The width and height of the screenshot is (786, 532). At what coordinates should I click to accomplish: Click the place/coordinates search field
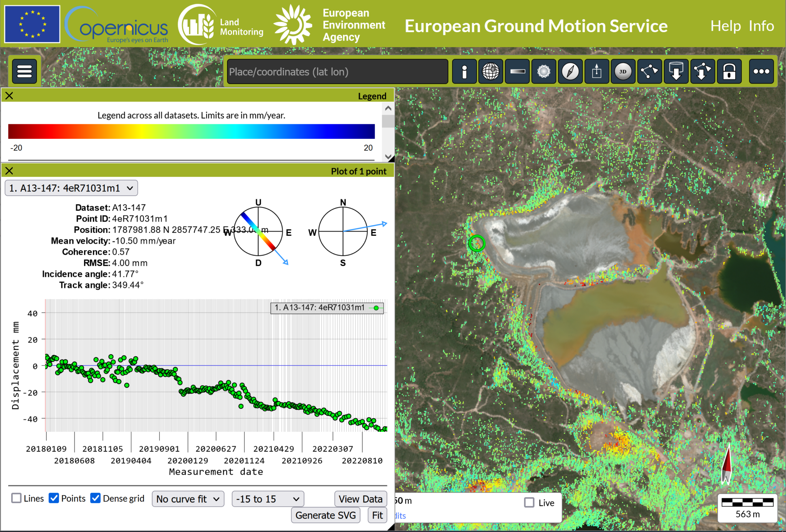tap(337, 72)
